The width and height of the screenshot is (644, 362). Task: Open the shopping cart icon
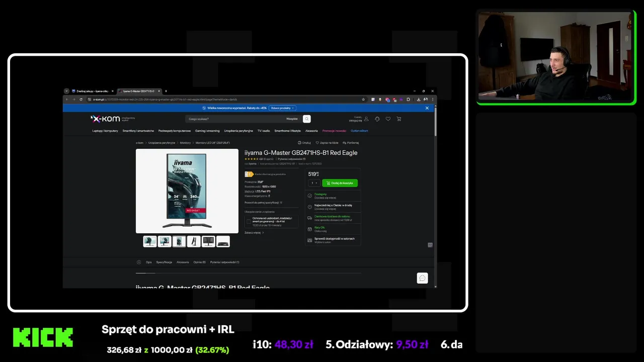tap(398, 119)
